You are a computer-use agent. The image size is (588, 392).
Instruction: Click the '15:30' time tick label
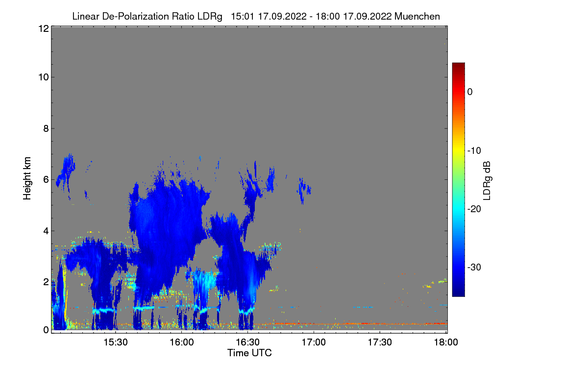115,343
